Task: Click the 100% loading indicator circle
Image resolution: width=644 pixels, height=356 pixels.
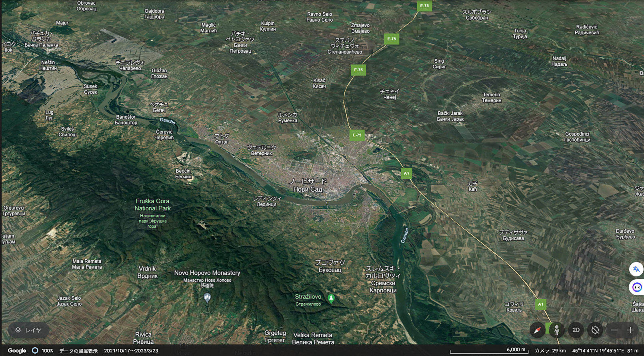Action: [x=35, y=351]
